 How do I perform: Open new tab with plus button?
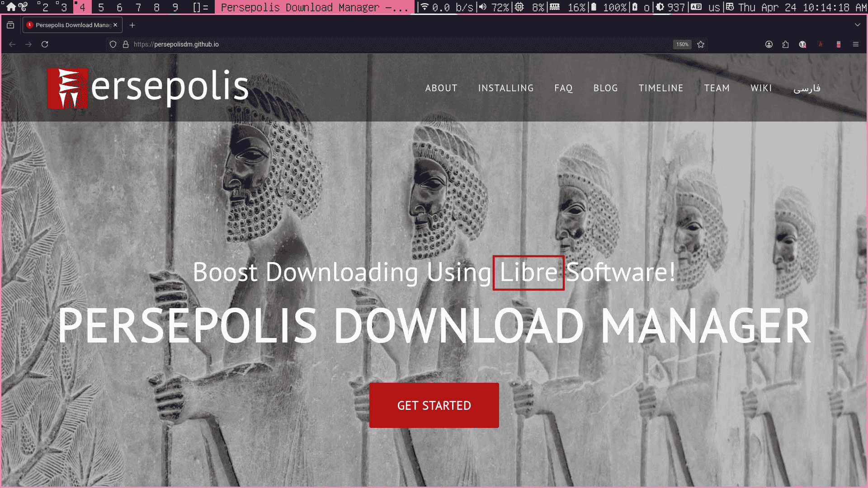132,25
